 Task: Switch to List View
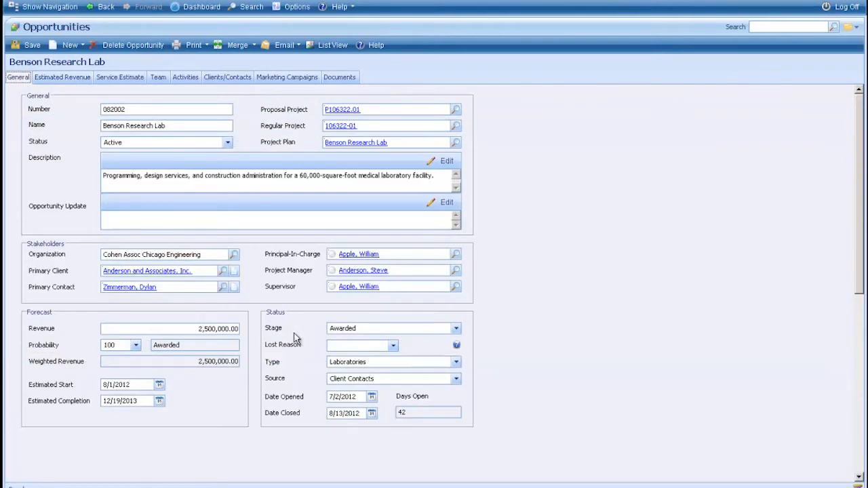tap(327, 45)
